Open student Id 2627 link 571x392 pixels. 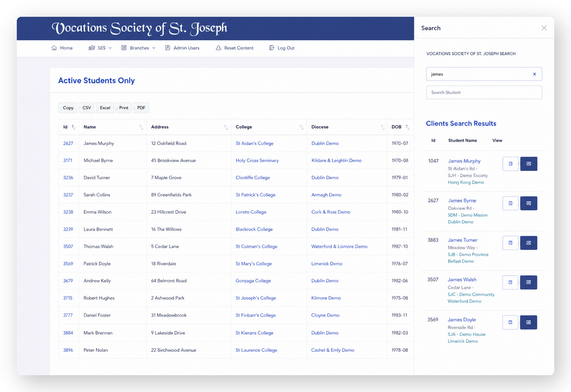pyautogui.click(x=68, y=143)
